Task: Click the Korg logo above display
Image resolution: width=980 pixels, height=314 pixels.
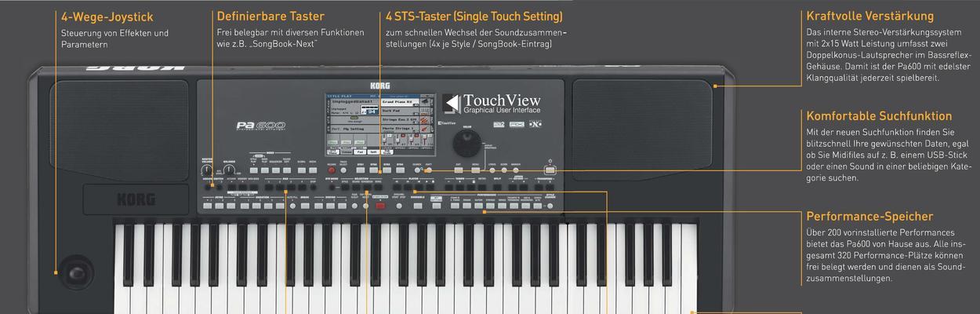Action: coord(380,84)
